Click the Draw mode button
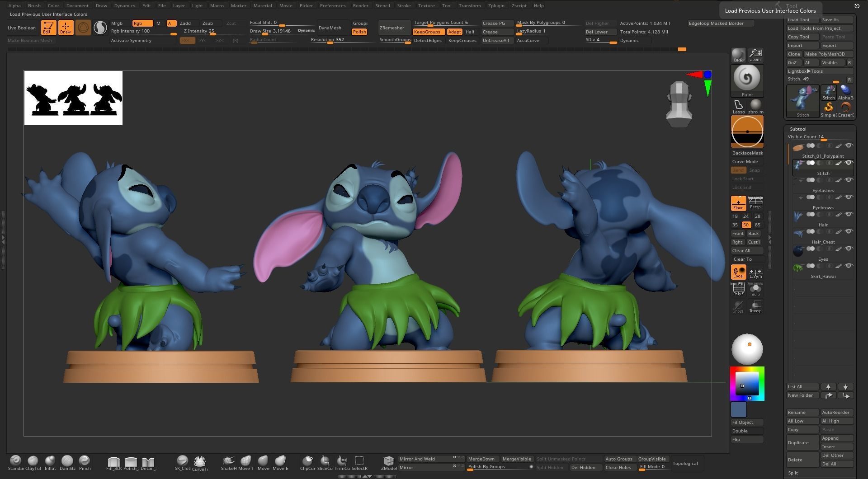The image size is (868, 479). (x=66, y=28)
